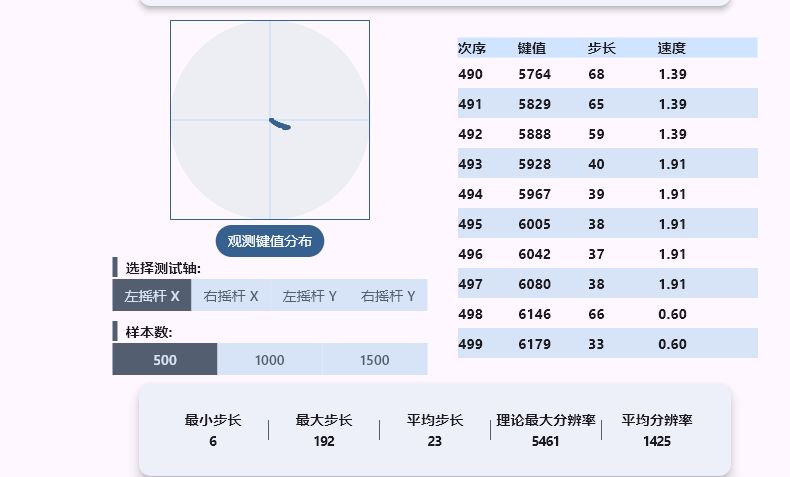Click the 键值 column header

point(532,48)
